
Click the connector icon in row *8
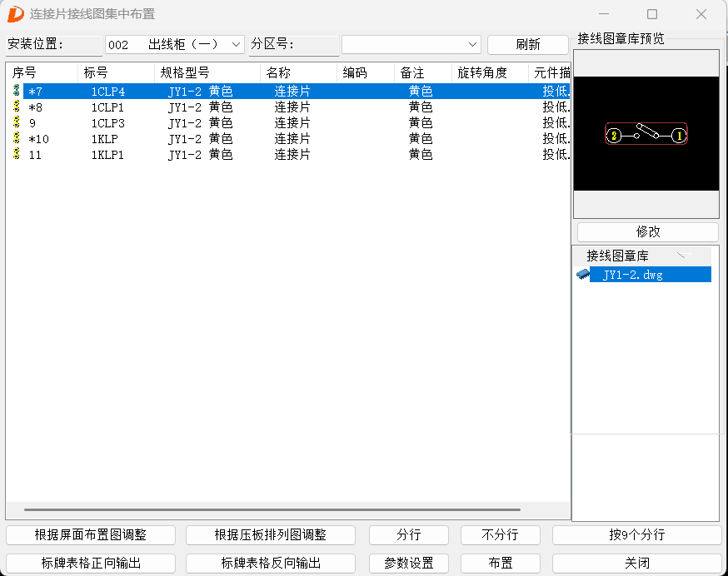(x=17, y=107)
